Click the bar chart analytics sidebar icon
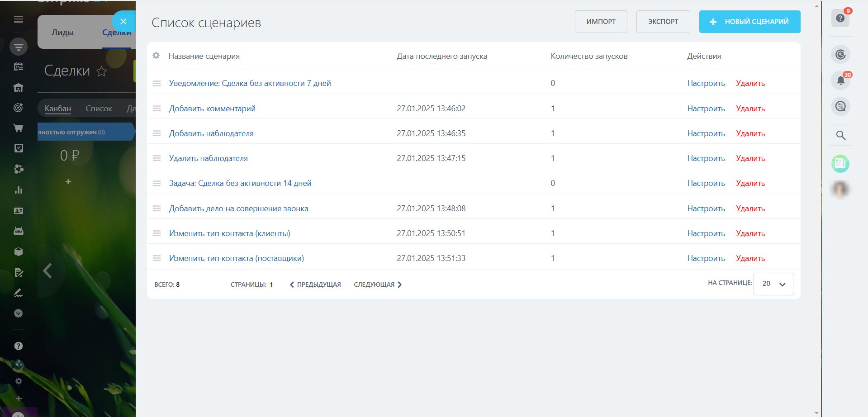Image resolution: width=868 pixels, height=417 pixels. (19, 190)
